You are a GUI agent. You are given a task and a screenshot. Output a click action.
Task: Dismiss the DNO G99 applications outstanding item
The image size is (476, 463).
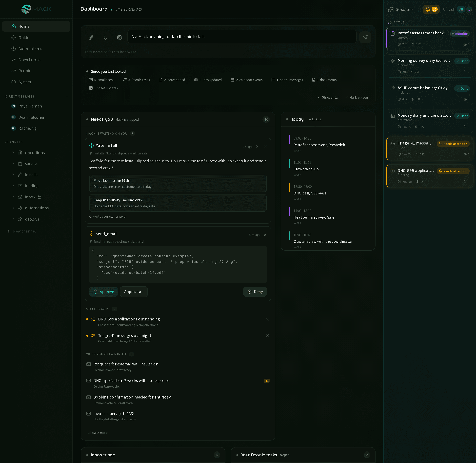pyautogui.click(x=267, y=319)
